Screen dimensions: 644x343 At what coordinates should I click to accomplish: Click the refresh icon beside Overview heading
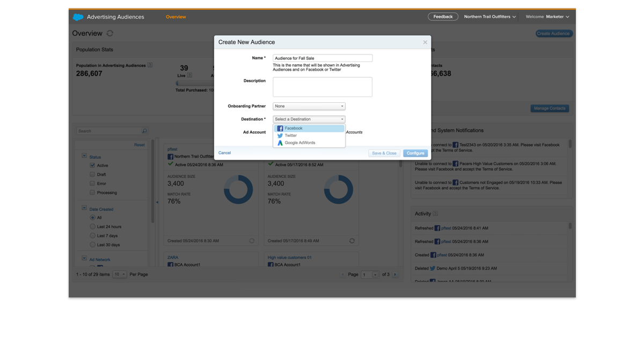(x=110, y=33)
